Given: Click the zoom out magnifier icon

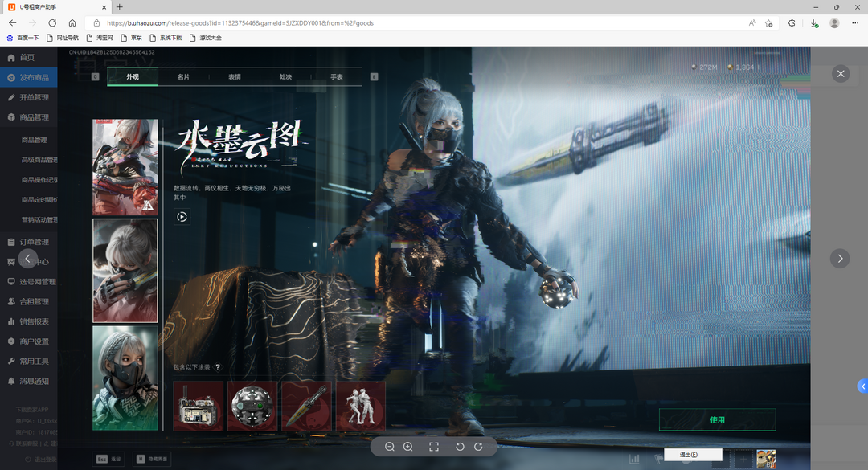Looking at the screenshot, I should (390, 447).
